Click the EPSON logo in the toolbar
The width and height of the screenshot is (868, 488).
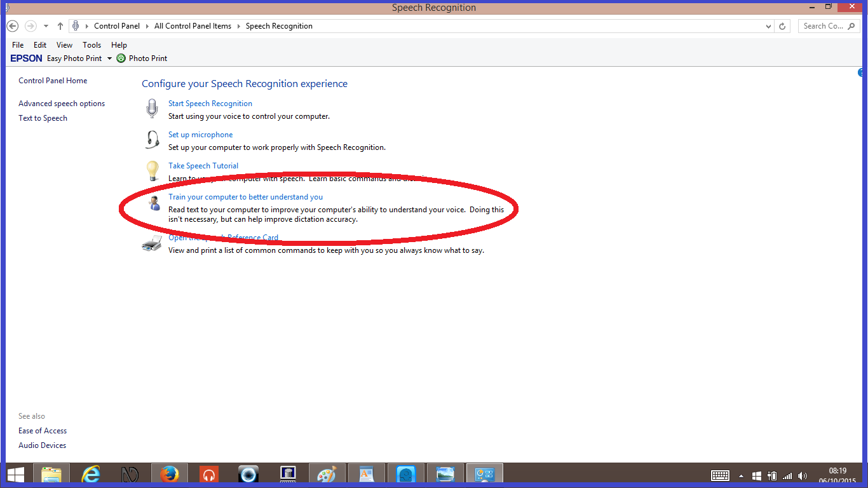click(x=26, y=58)
